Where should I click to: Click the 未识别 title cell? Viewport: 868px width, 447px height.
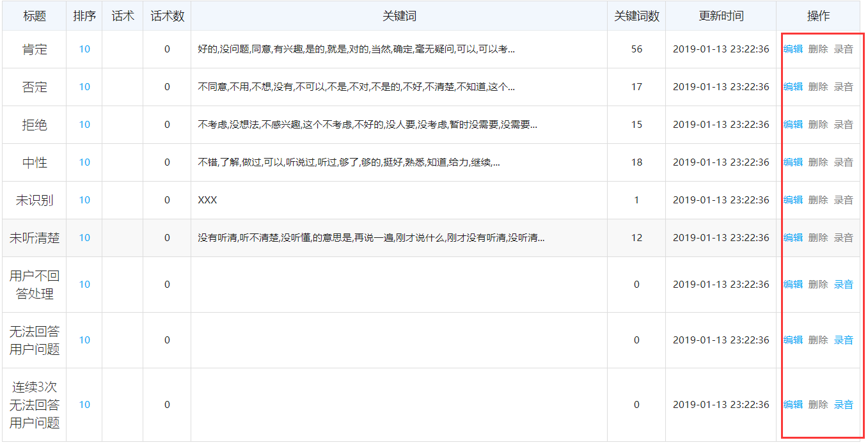pyautogui.click(x=35, y=200)
